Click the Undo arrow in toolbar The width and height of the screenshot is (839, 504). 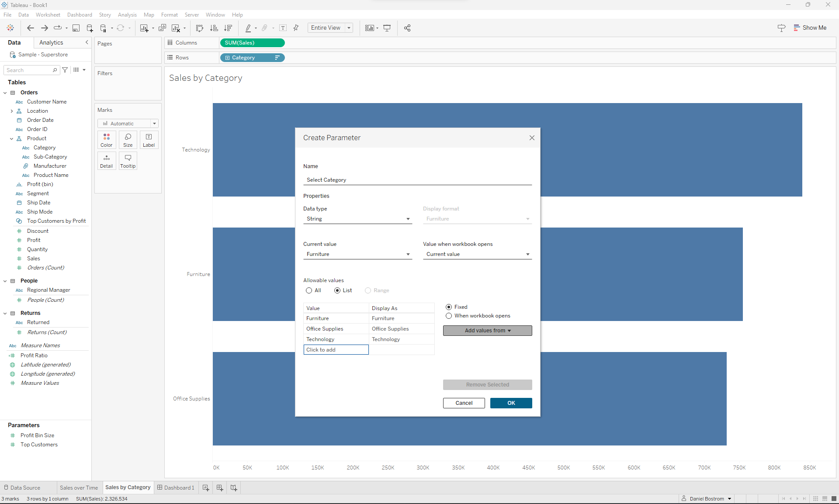31,28
